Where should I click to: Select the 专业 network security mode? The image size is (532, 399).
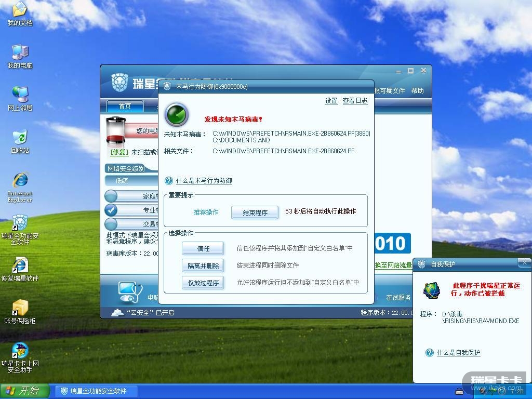click(132, 210)
